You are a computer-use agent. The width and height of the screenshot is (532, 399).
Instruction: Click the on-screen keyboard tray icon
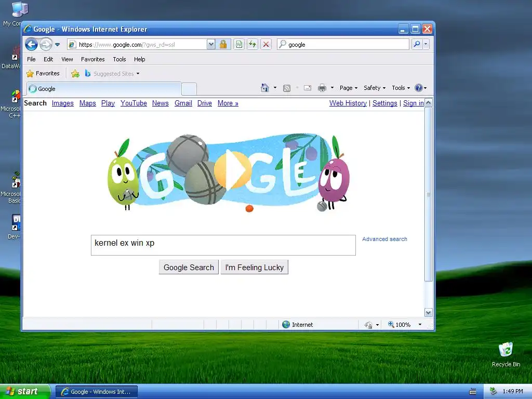click(473, 392)
